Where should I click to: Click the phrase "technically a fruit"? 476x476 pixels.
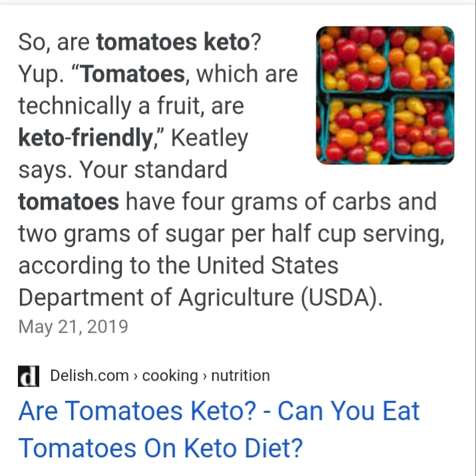(114, 107)
